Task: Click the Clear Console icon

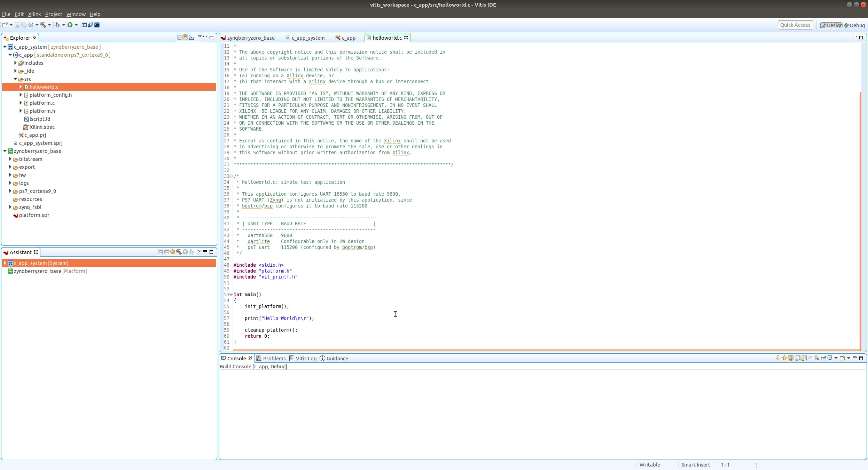Action: point(816,358)
